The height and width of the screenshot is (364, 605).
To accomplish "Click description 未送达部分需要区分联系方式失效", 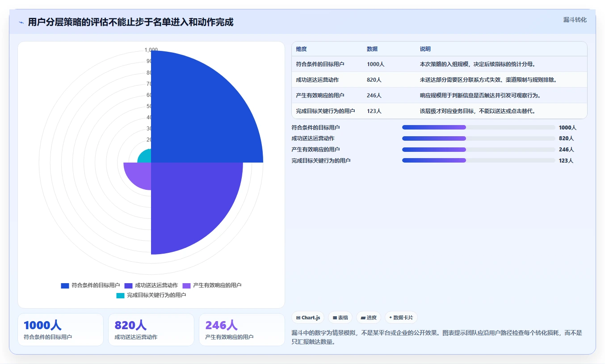I will click(x=488, y=80).
